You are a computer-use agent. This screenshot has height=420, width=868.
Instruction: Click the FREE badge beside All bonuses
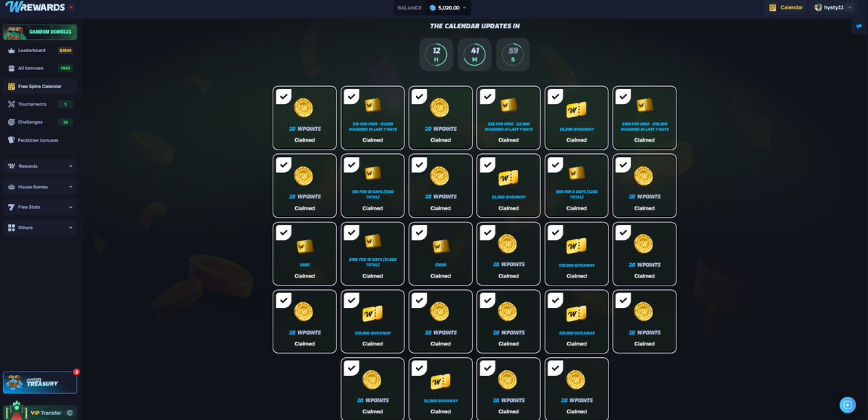click(65, 68)
